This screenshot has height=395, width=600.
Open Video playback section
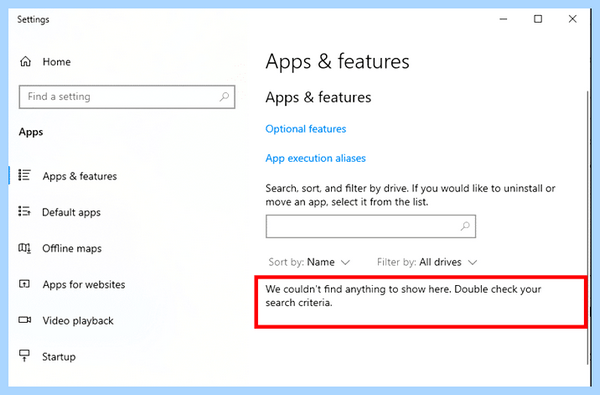coord(78,320)
